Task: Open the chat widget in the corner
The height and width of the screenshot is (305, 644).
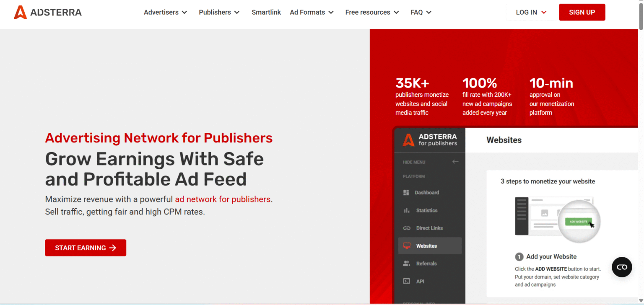Action: coord(622,267)
